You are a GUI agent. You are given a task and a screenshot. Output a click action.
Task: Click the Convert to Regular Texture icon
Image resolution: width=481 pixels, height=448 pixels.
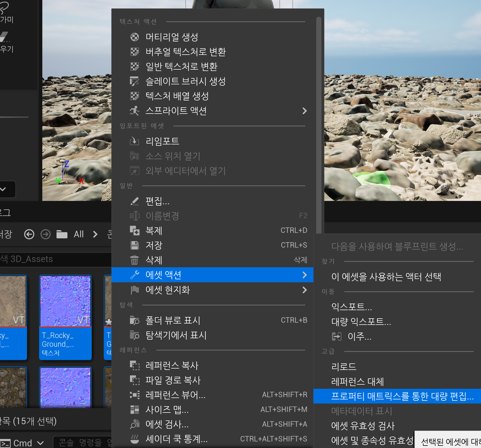(x=135, y=66)
